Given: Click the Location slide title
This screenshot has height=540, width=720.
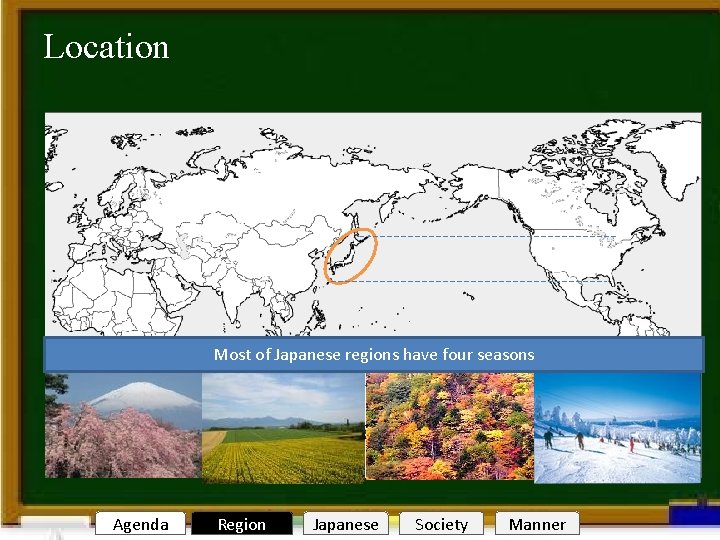Looking at the screenshot, I should [107, 46].
